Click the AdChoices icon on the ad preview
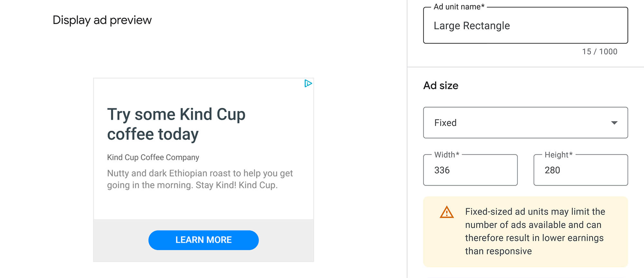Image resolution: width=644 pixels, height=278 pixels. pyautogui.click(x=308, y=83)
